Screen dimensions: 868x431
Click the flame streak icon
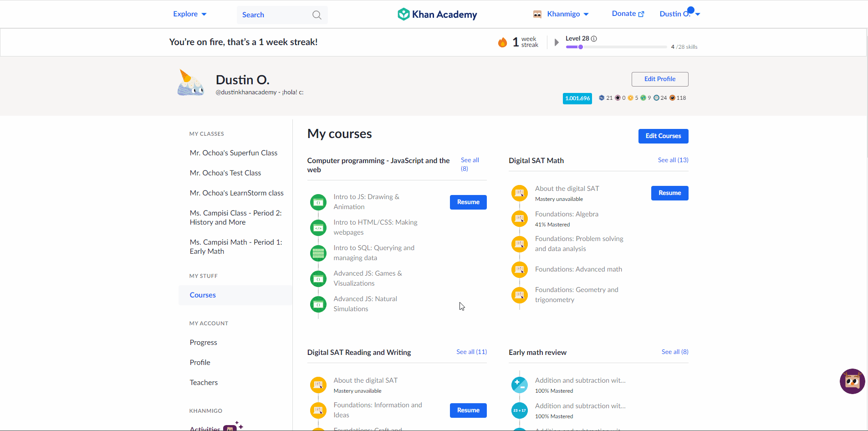(x=503, y=42)
